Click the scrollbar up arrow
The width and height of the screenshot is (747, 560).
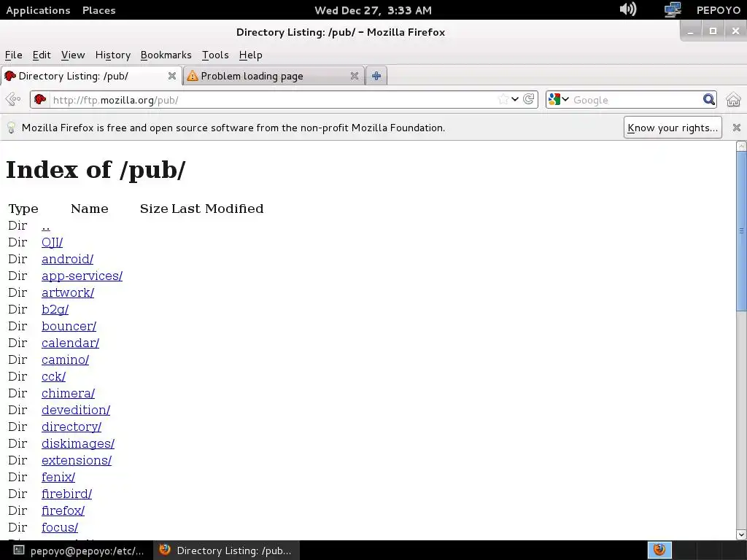point(741,146)
